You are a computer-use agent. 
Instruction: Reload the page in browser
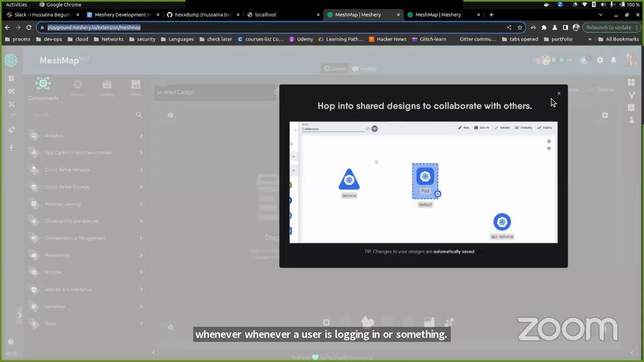(x=29, y=27)
